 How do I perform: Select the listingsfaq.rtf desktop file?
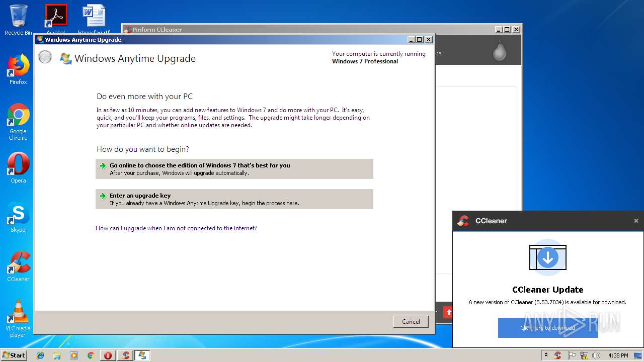[94, 19]
